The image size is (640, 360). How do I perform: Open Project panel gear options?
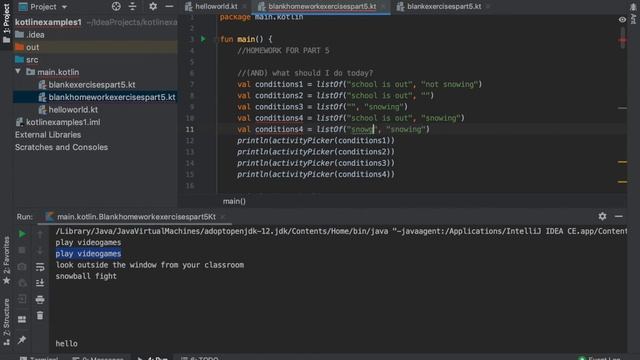tap(153, 6)
